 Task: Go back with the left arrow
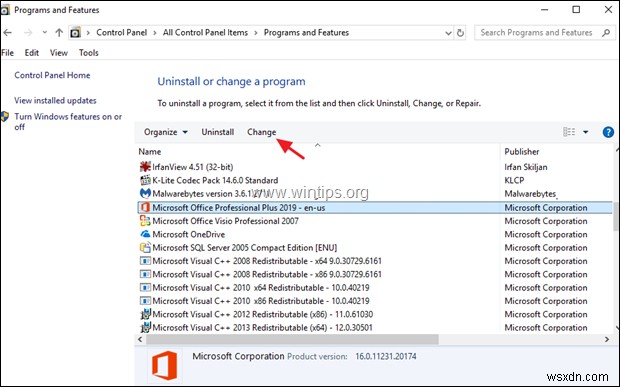[8, 33]
